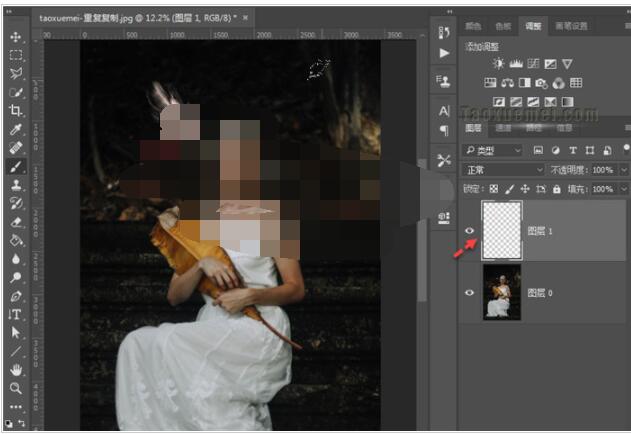Viewport: 631px width, 434px height.
Task: Select the Blur tool
Action: [x=16, y=259]
